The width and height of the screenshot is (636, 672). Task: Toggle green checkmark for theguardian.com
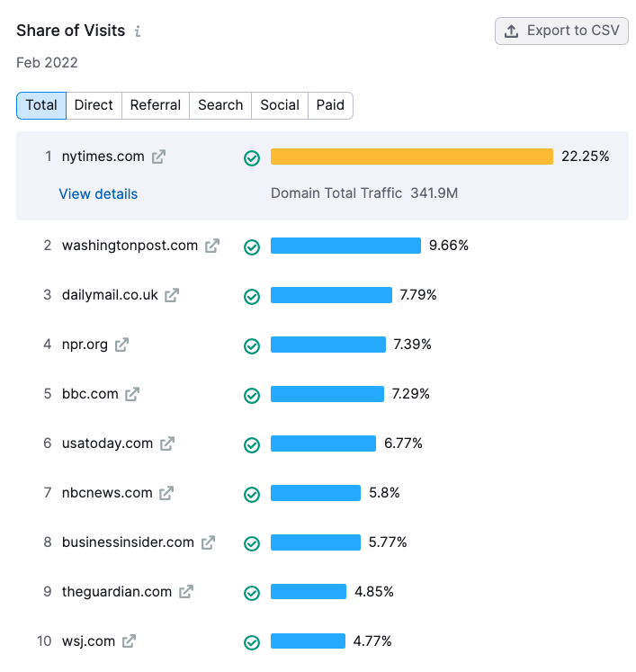coord(252,594)
